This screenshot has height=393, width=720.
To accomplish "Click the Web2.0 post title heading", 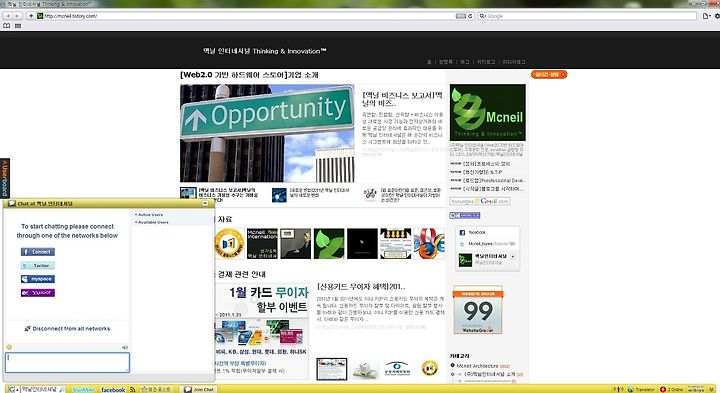I will (249, 74).
